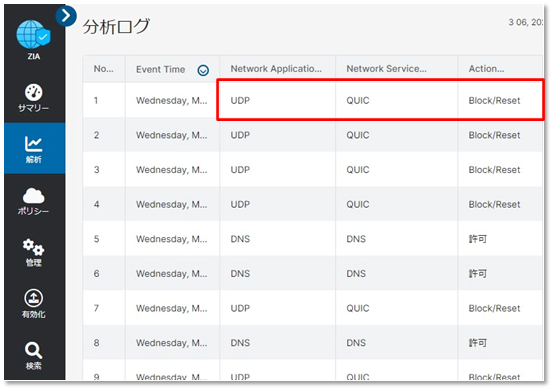The width and height of the screenshot is (553, 390).
Task: Click the 分析ログ page title
Action: pos(116,26)
